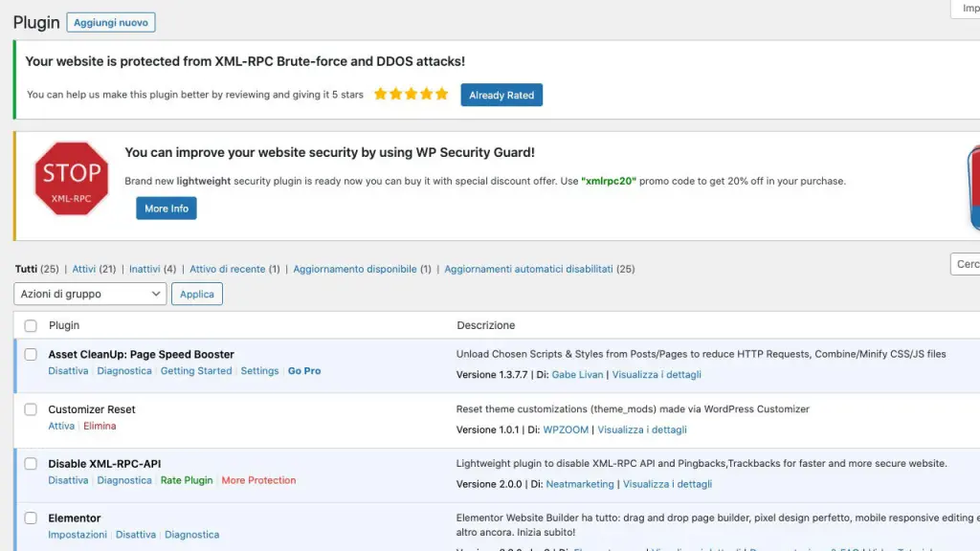Viewport: 980px width, 551px height.
Task: Click the plugin search field
Action: (x=966, y=264)
